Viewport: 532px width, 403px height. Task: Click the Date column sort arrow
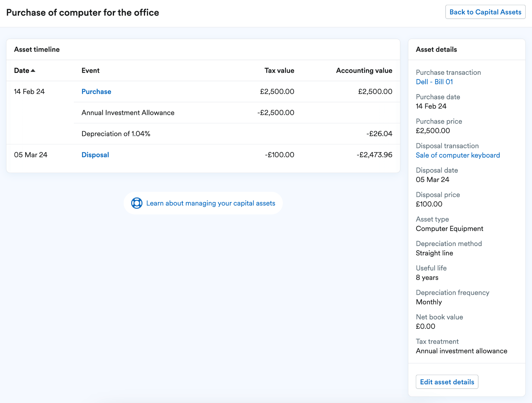pos(33,70)
